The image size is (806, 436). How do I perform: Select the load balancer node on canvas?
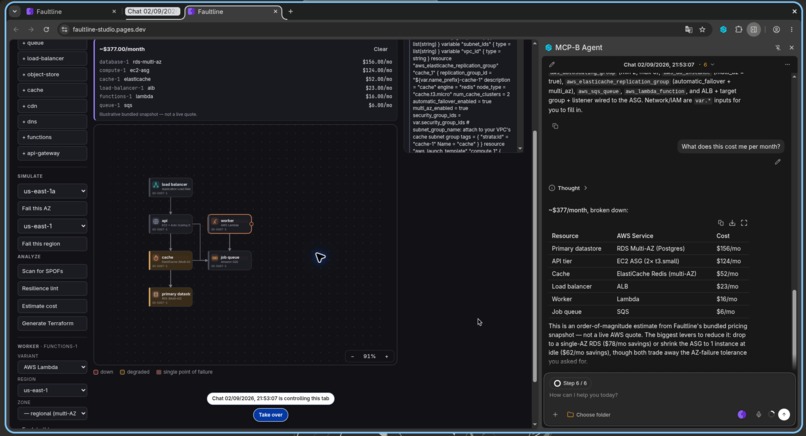[x=171, y=188]
